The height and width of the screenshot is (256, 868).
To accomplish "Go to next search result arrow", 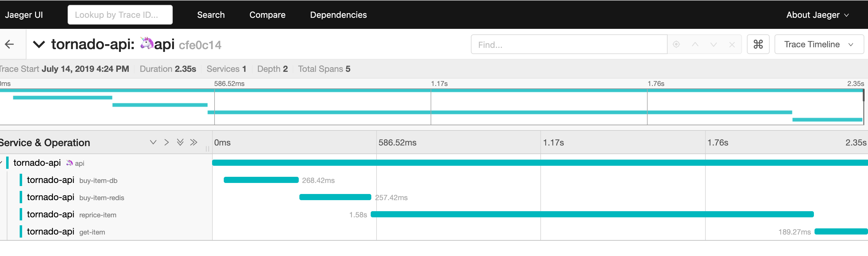I will tap(713, 45).
